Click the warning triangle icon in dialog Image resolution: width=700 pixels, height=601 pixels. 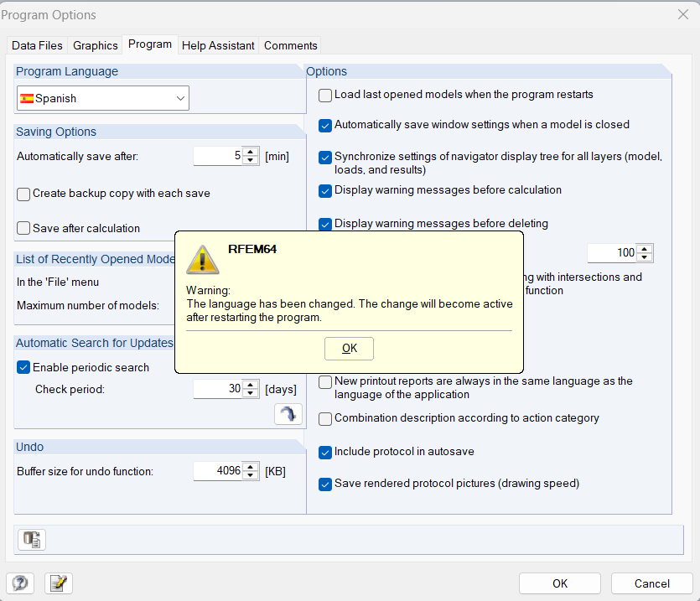click(x=202, y=259)
